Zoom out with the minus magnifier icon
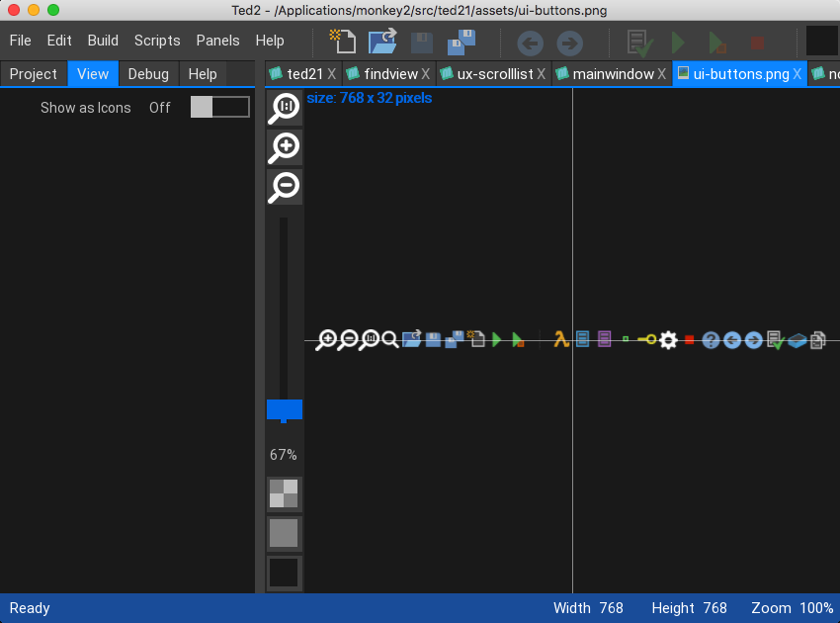Screen dimensions: 840x623 tap(285, 186)
